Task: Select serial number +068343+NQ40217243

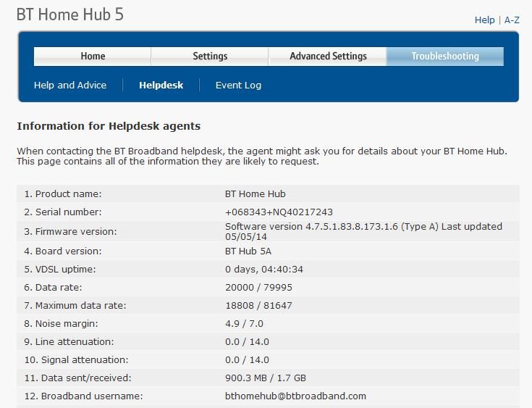Action: (x=279, y=212)
